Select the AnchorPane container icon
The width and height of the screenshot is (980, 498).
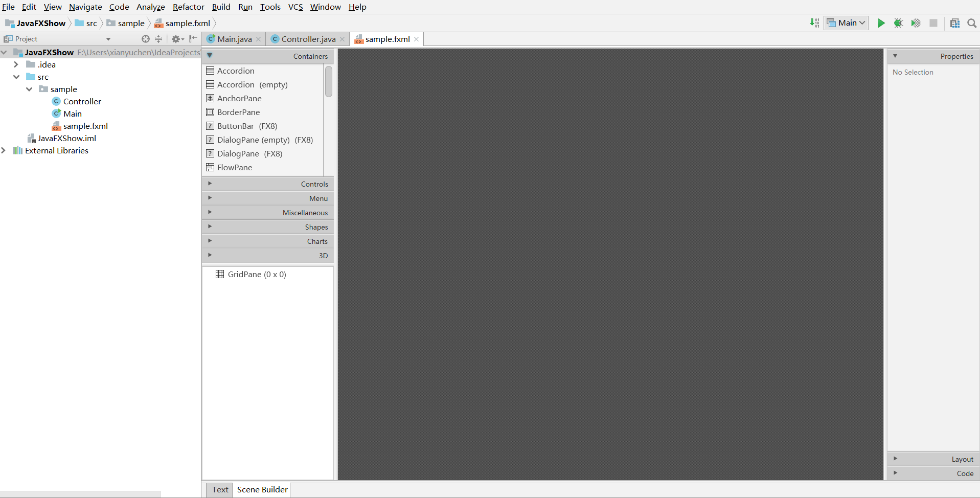point(210,98)
